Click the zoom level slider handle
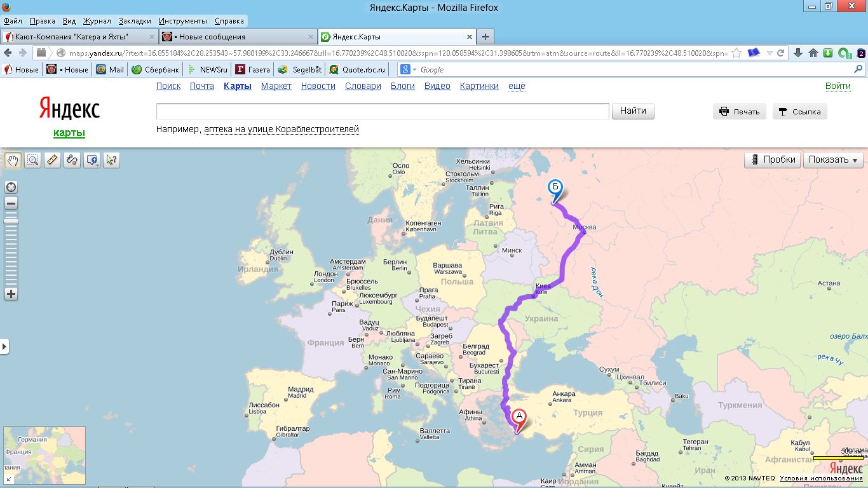The height and width of the screenshot is (488, 868). point(11,221)
